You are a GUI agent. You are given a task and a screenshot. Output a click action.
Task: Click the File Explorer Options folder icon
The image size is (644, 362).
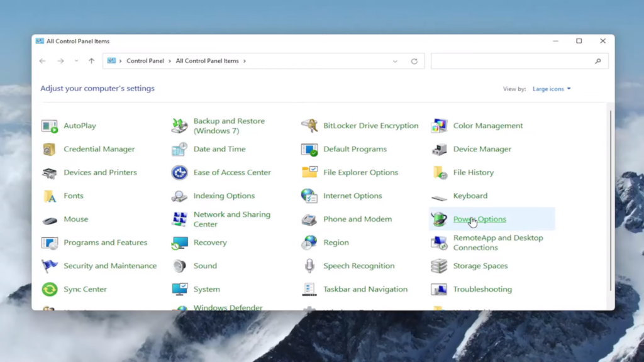(x=309, y=172)
